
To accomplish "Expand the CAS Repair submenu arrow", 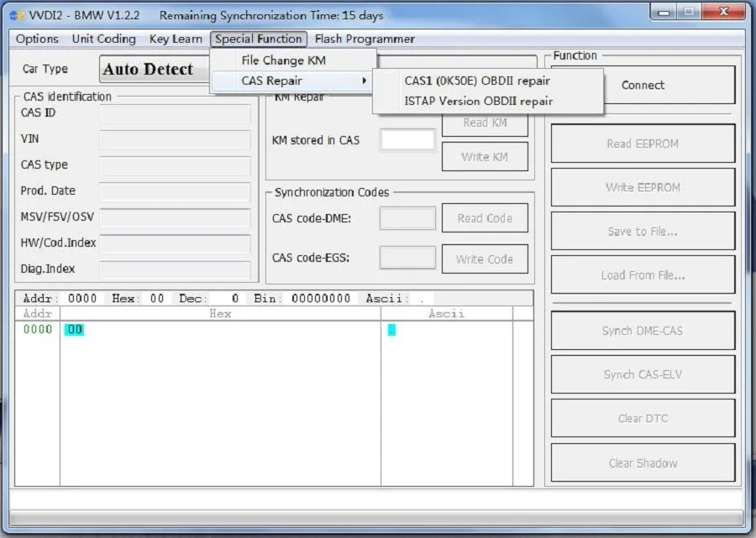I will [365, 81].
